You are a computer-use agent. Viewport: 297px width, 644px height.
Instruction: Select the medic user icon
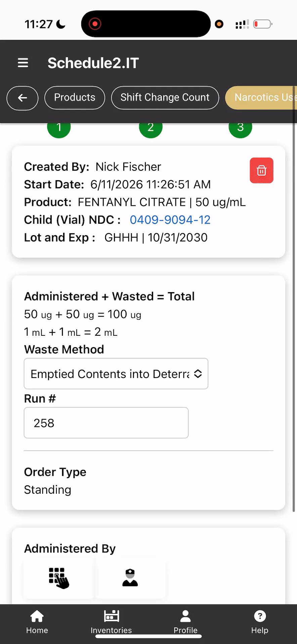(x=130, y=578)
